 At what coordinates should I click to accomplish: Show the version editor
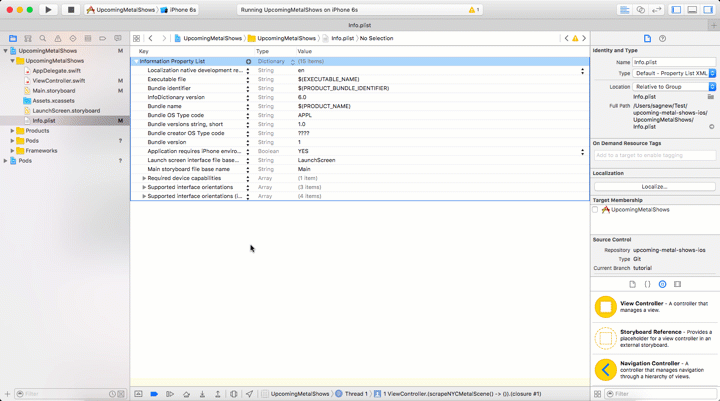point(657,10)
